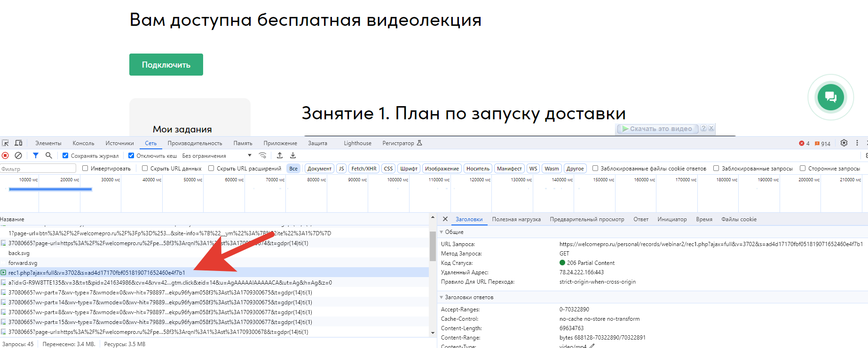Collapse the 'Общие' headers section
This screenshot has height=348, width=868.
tap(442, 232)
